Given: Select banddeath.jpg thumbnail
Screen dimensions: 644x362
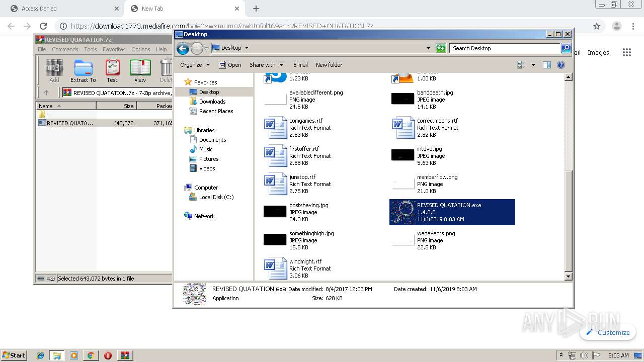Looking at the screenshot, I should pos(403,99).
